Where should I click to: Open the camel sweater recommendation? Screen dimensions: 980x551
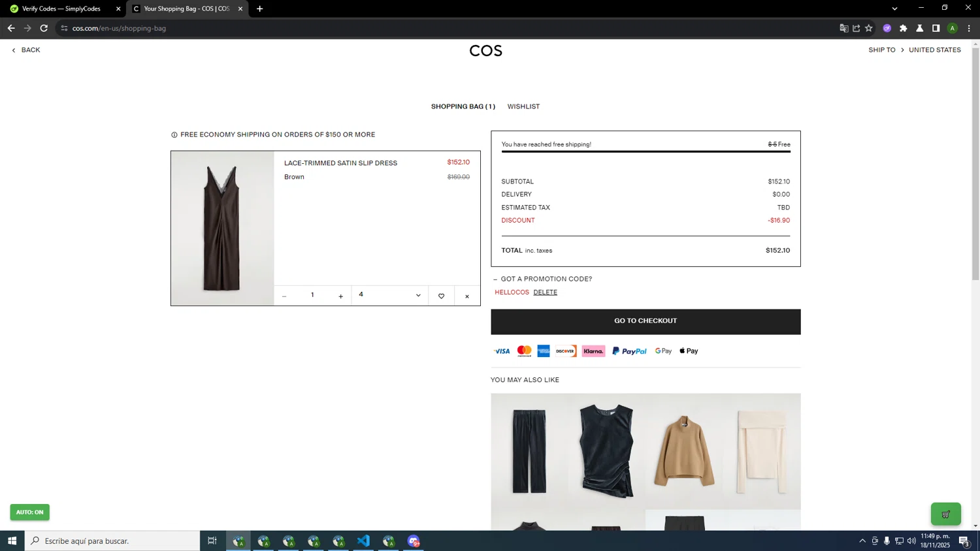coord(684,451)
